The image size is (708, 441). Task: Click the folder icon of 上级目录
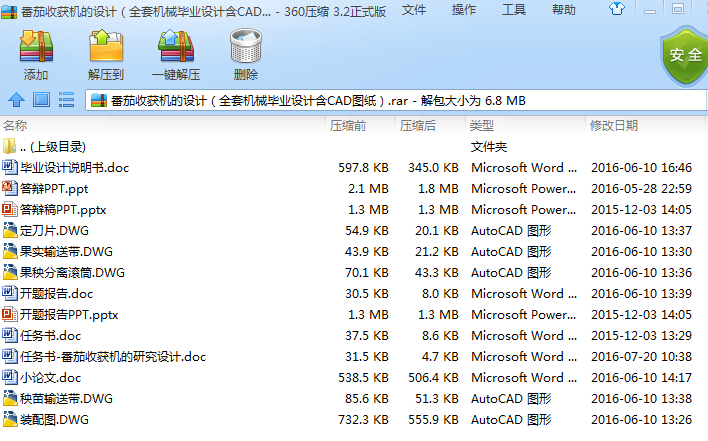[9, 146]
